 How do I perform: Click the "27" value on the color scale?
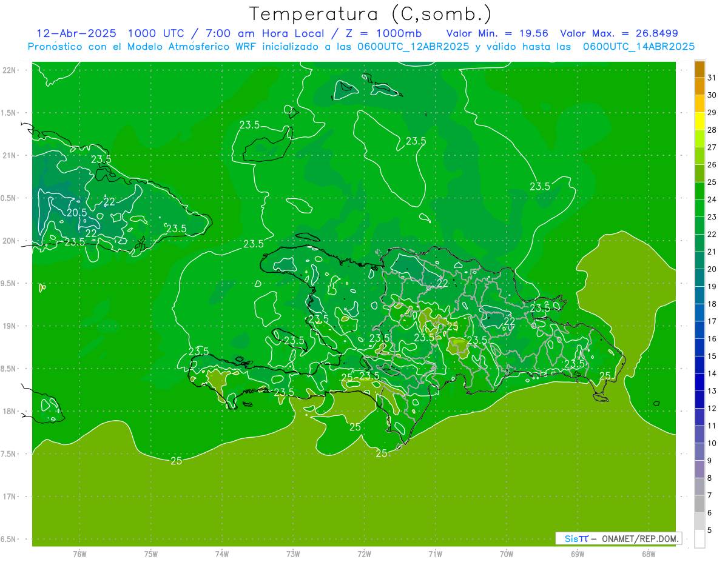712,147
